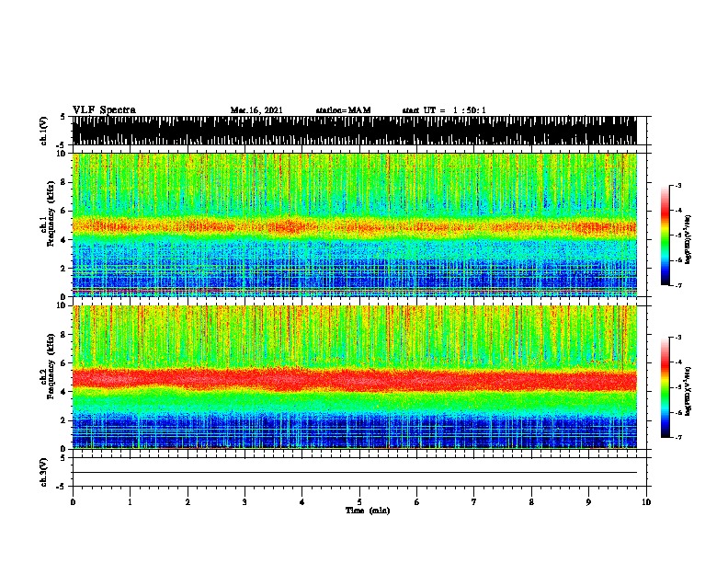Image resolution: width=728 pixels, height=563 pixels.
Task: Click the lower colorbar for ch.2 spectrogram
Action: (x=665, y=387)
